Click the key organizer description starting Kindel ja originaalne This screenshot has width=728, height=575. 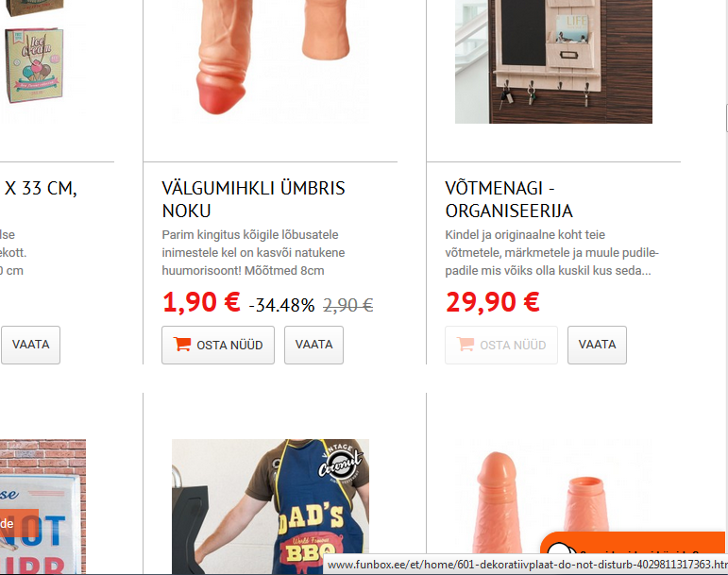[551, 252]
